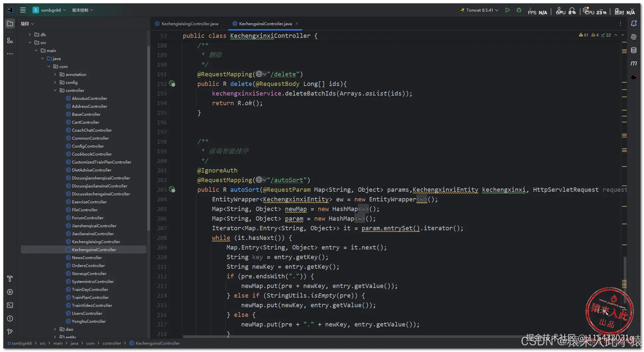Follow the "/autoSort" mapping link
The image size is (644, 352).
pyautogui.click(x=287, y=180)
